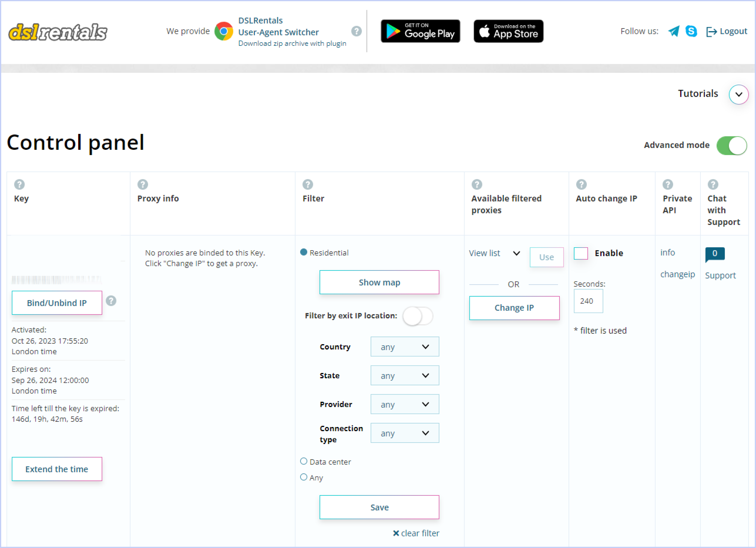Expand the Tutorials chevron
756x548 pixels.
[x=739, y=94]
